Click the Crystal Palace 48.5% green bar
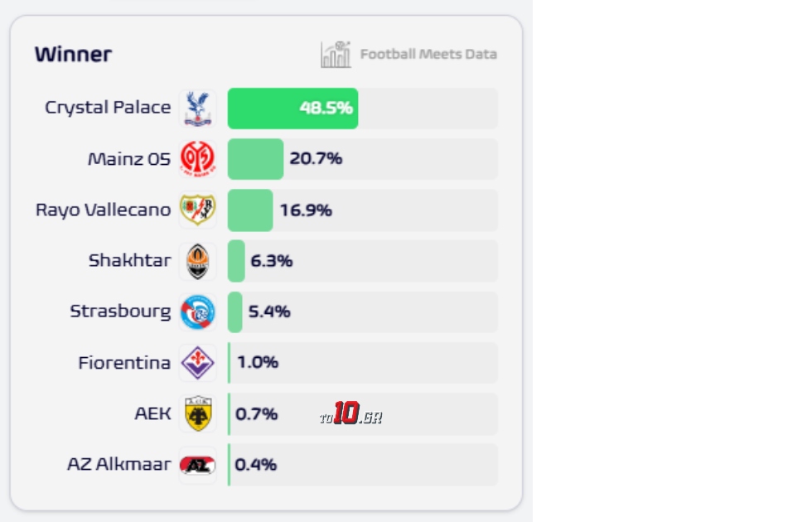 pyautogui.click(x=292, y=109)
